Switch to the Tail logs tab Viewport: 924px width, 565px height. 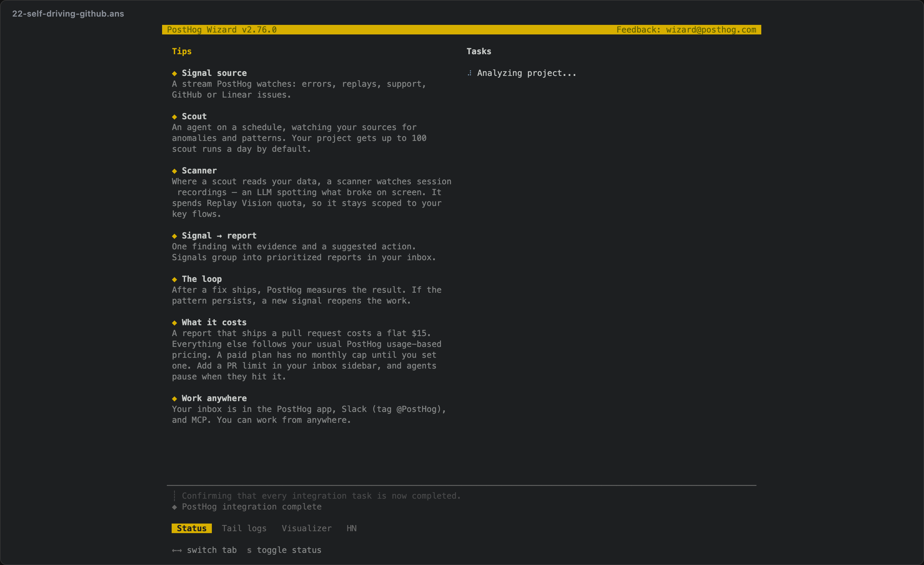pyautogui.click(x=244, y=528)
